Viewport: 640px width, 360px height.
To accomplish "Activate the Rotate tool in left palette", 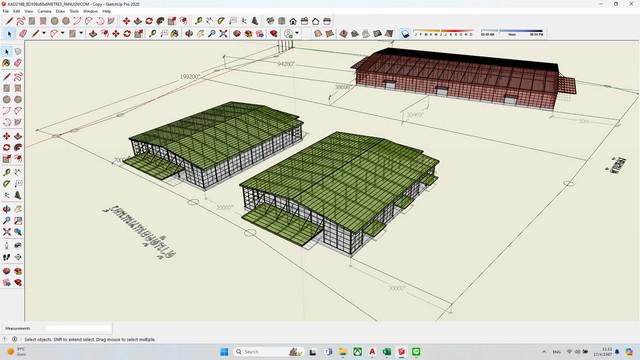I will 7,147.
